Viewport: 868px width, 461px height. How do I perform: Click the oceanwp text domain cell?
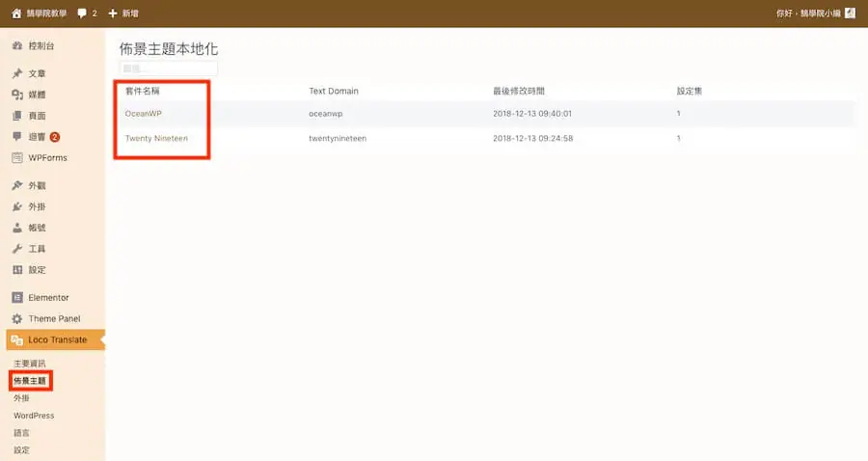tap(326, 114)
